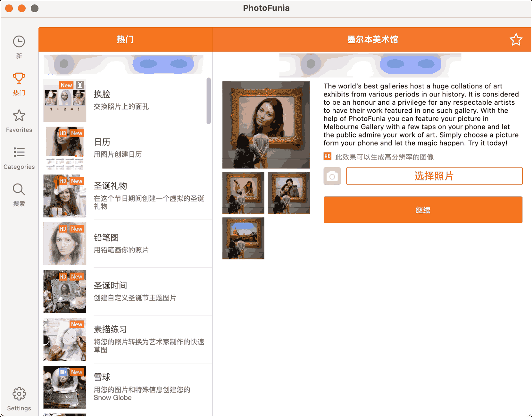The height and width of the screenshot is (417, 532).
Task: Open the 新 (New) section clock icon
Action: (19, 42)
